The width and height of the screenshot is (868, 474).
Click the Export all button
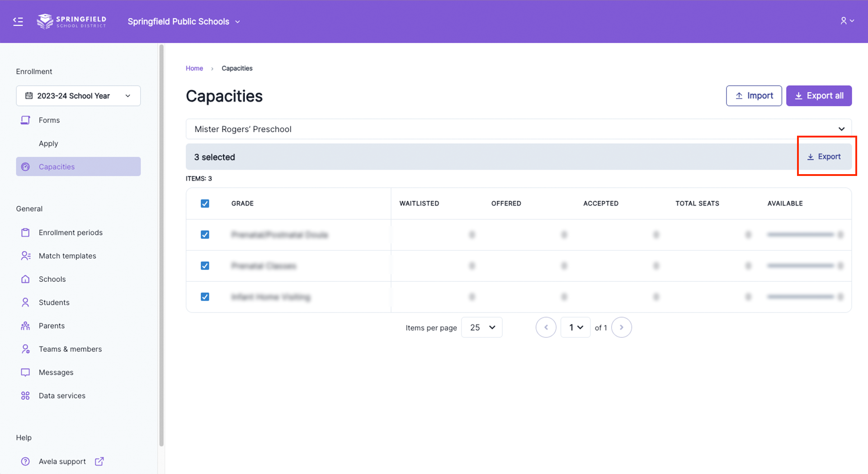pos(819,96)
